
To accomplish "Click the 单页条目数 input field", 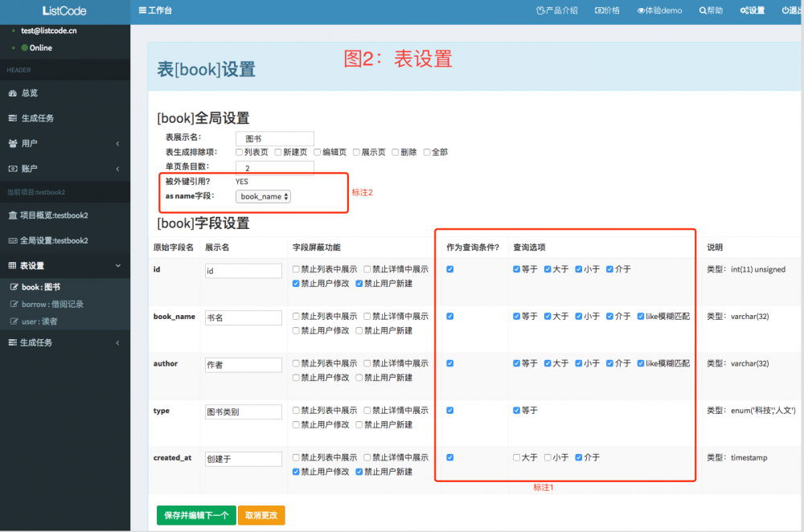I will click(273, 167).
